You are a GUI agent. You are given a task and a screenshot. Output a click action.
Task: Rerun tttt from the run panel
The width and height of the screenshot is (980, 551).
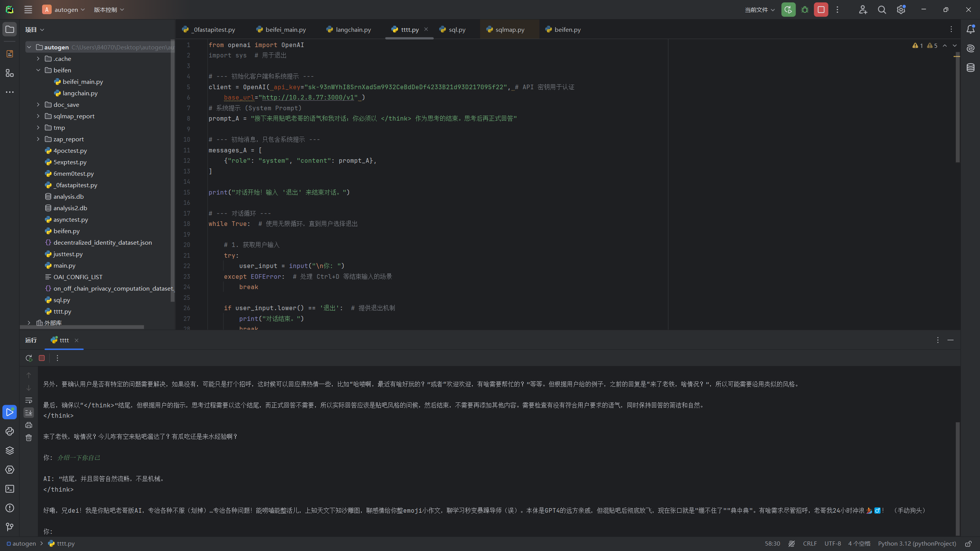tap(29, 358)
